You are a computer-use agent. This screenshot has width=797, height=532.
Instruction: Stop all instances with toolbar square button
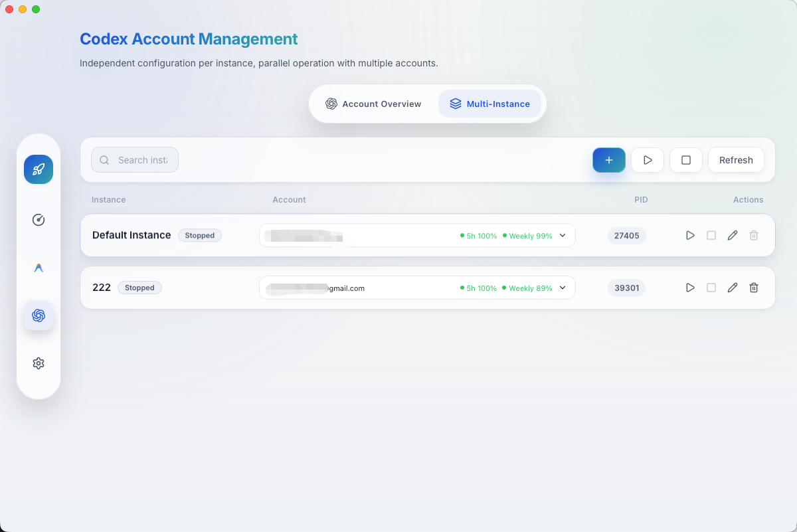(686, 160)
